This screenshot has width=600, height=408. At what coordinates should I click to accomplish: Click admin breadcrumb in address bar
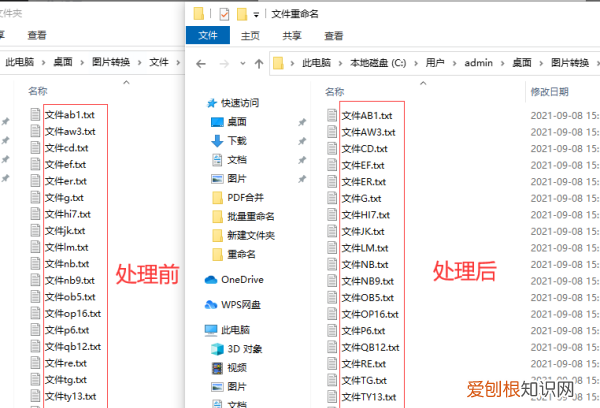click(x=478, y=63)
